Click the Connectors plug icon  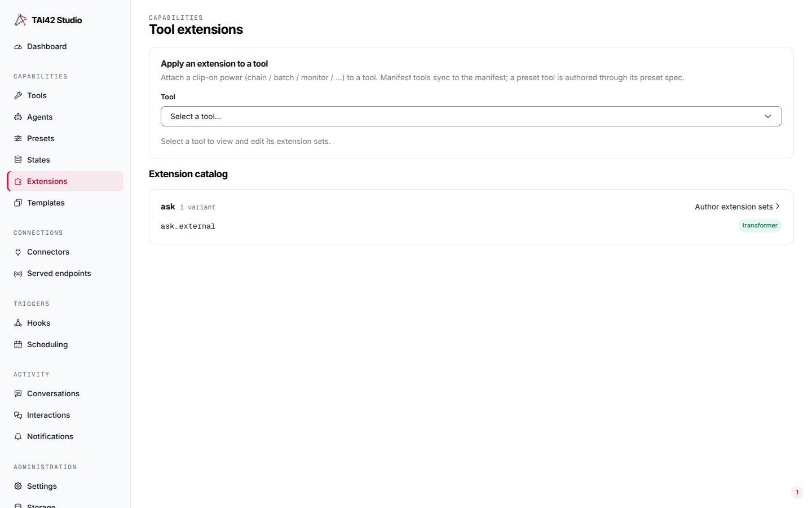coord(18,252)
